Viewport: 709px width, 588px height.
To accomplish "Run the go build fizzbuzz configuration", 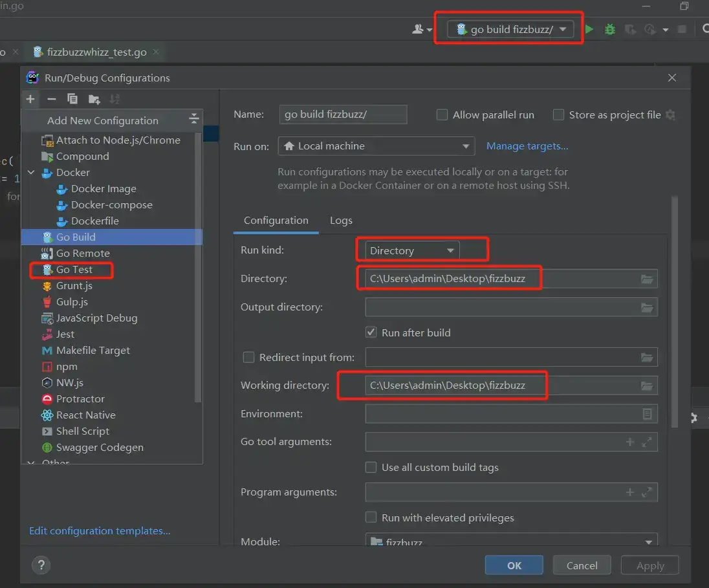I will [589, 29].
